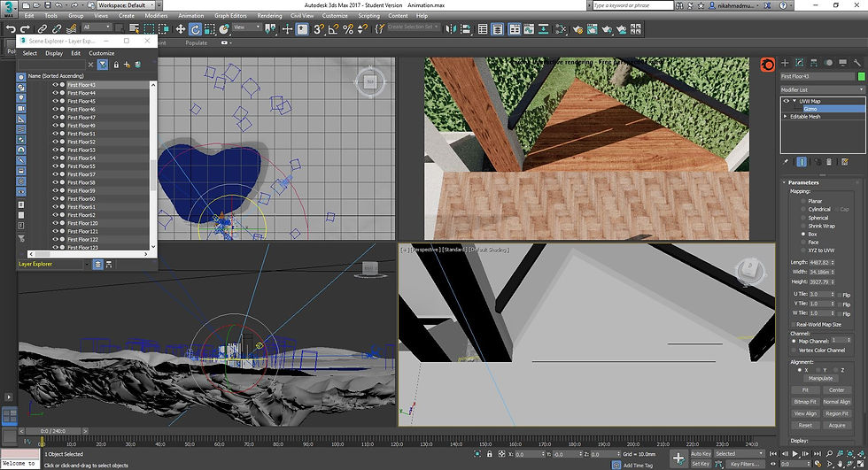Hide First Floor43 using its eye icon
This screenshot has height=470, width=868.
tap(55, 85)
